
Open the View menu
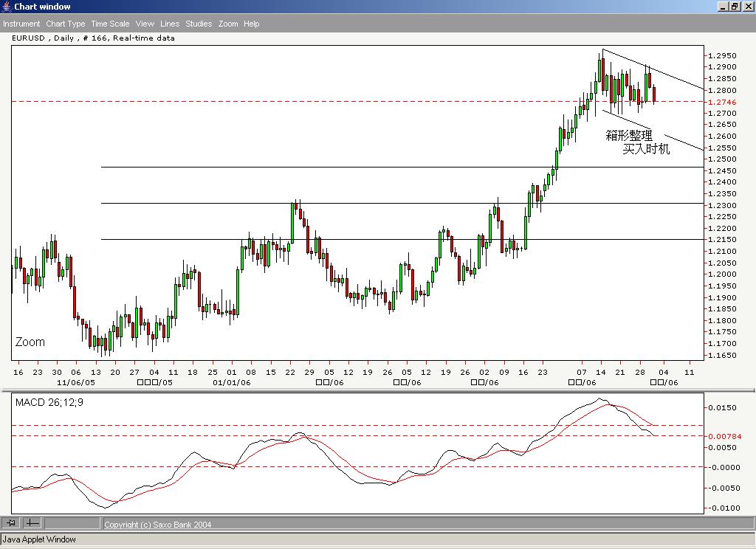point(145,24)
